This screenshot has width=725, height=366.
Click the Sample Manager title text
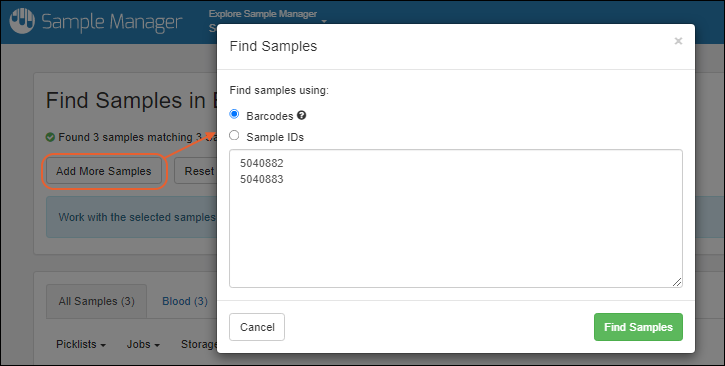pyautogui.click(x=112, y=22)
